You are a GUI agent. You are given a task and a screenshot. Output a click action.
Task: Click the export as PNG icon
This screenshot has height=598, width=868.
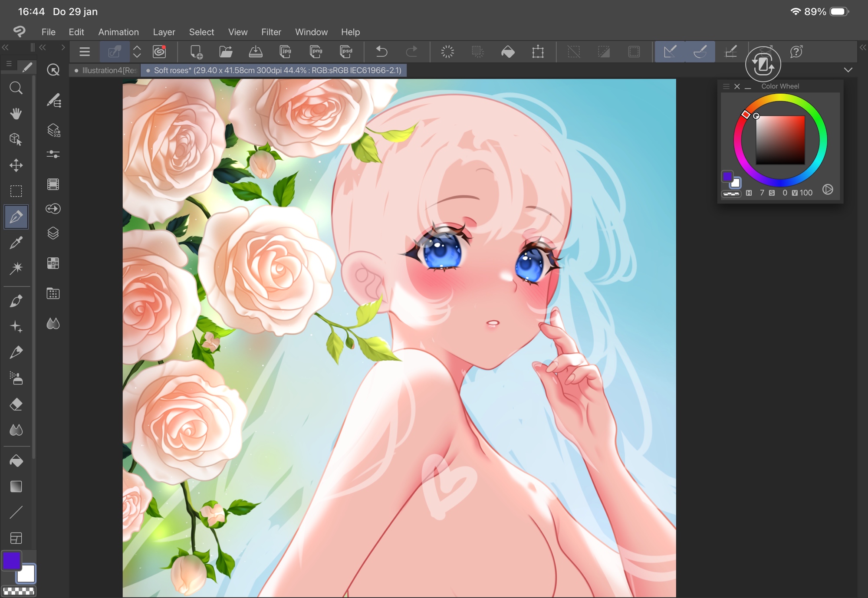(316, 52)
